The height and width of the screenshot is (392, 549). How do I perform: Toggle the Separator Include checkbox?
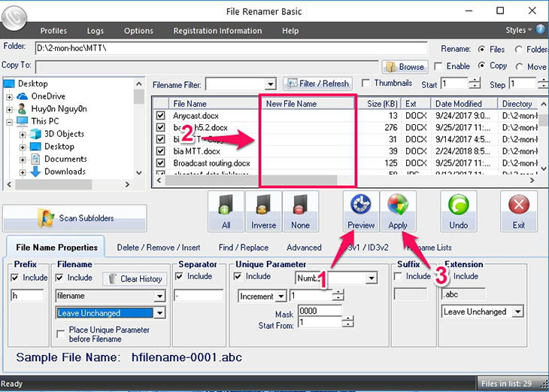pyautogui.click(x=179, y=276)
